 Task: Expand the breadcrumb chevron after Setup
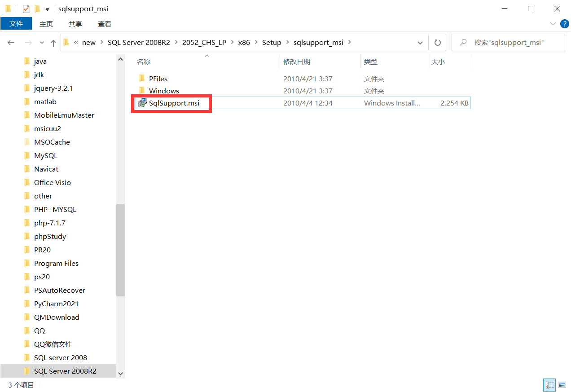coord(287,42)
